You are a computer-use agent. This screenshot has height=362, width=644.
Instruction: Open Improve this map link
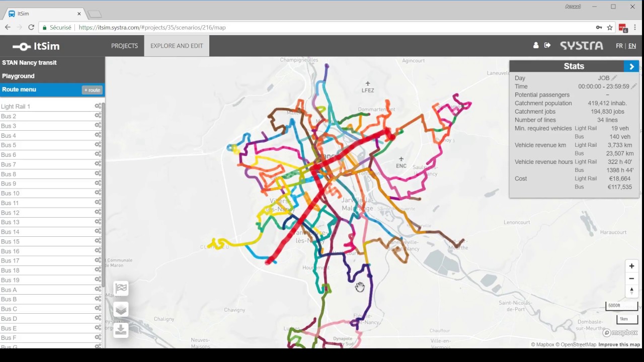pos(619,344)
